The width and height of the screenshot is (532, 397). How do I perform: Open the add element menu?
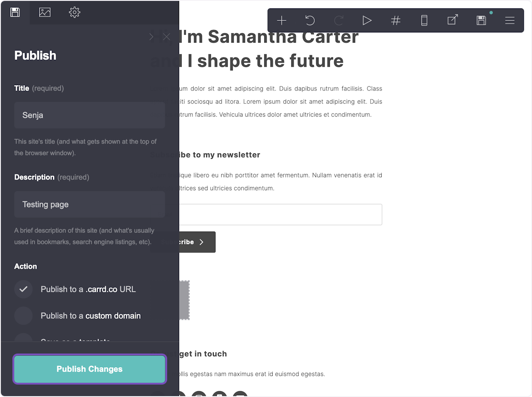(282, 20)
